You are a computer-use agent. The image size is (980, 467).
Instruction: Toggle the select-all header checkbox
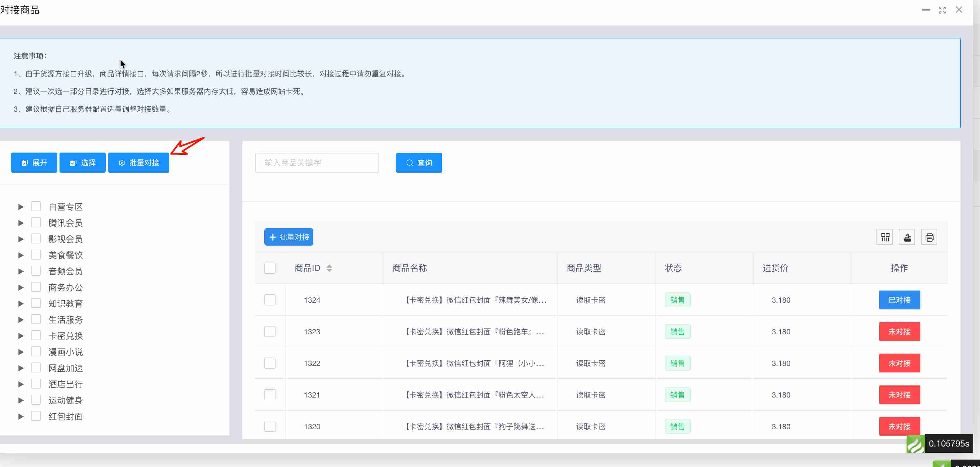coord(270,268)
